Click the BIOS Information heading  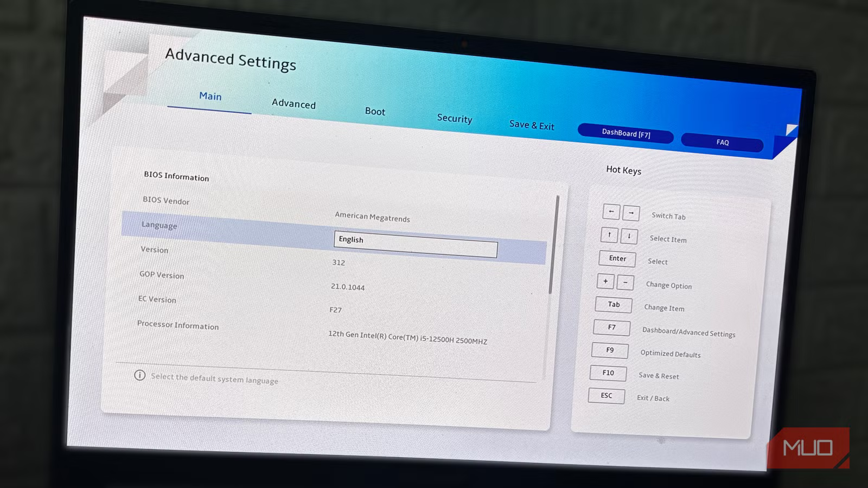coord(176,176)
